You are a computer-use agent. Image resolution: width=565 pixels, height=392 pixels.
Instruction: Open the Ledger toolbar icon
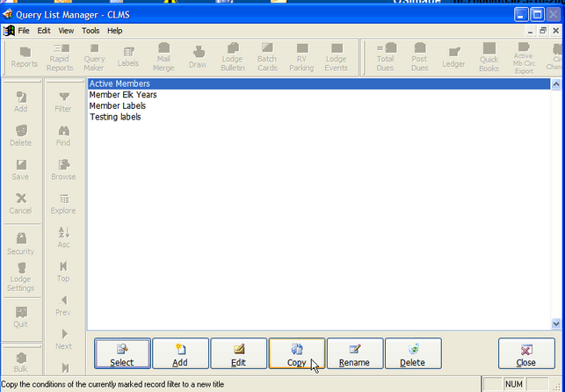[454, 57]
